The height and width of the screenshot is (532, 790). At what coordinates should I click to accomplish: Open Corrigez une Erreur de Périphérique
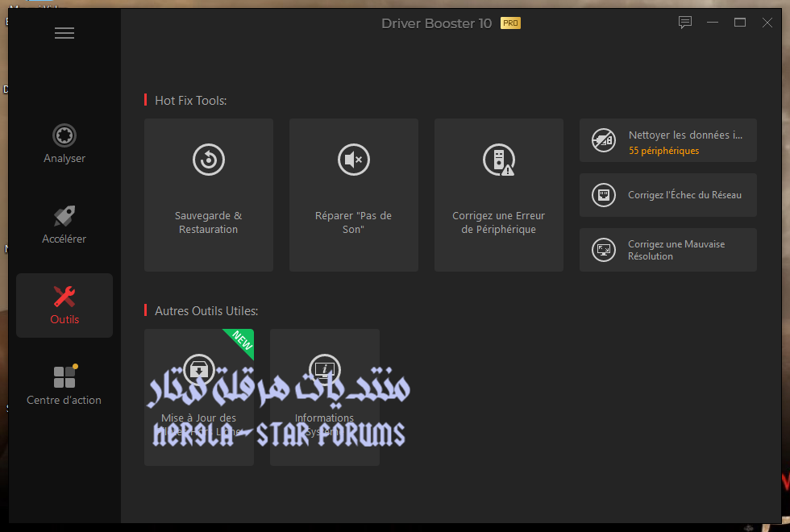[x=499, y=195]
